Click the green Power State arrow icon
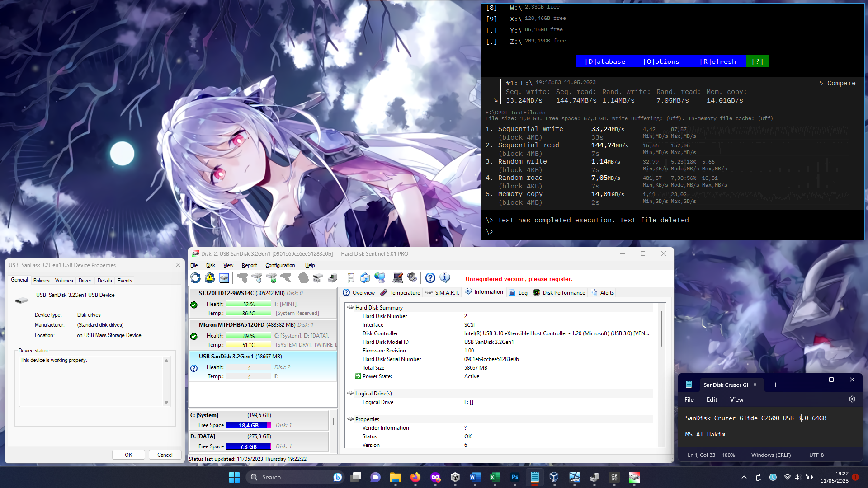 [358, 376]
